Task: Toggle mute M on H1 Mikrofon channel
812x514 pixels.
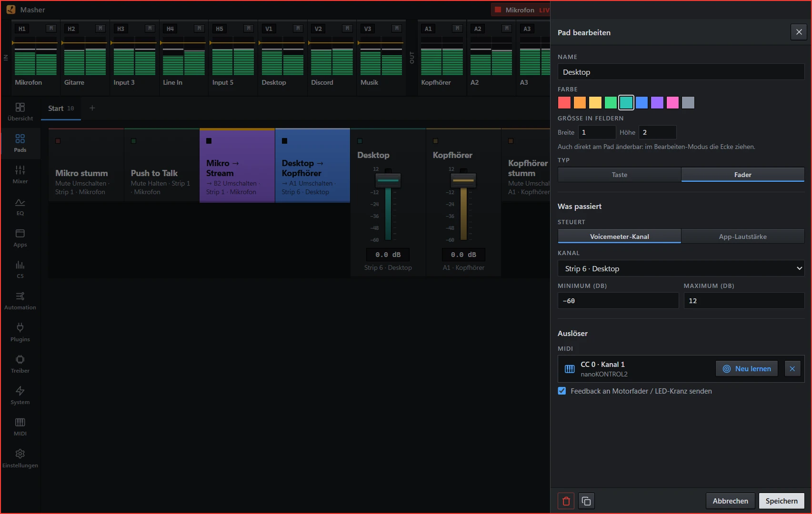Action: point(51,29)
